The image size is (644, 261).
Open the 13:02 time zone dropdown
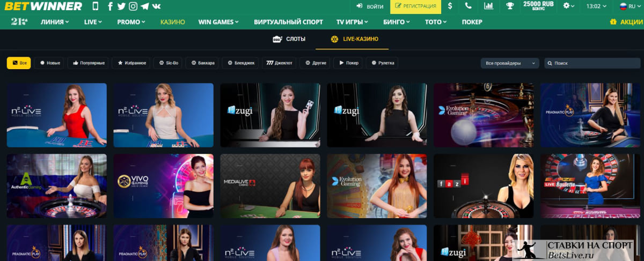[597, 6]
